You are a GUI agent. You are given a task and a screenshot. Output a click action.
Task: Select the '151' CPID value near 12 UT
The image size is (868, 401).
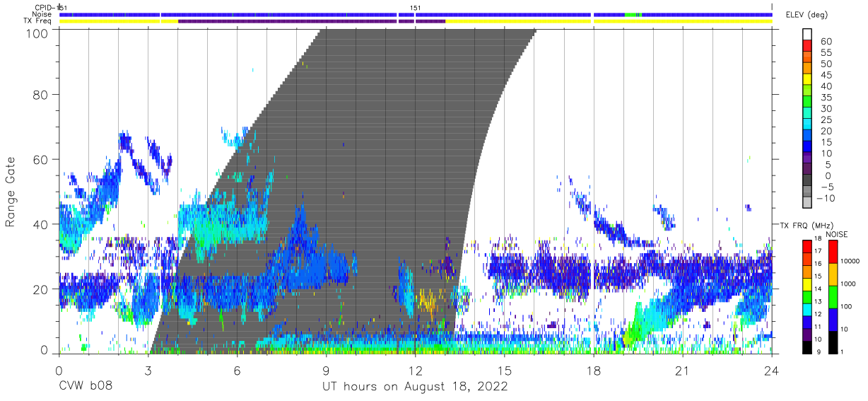click(416, 8)
